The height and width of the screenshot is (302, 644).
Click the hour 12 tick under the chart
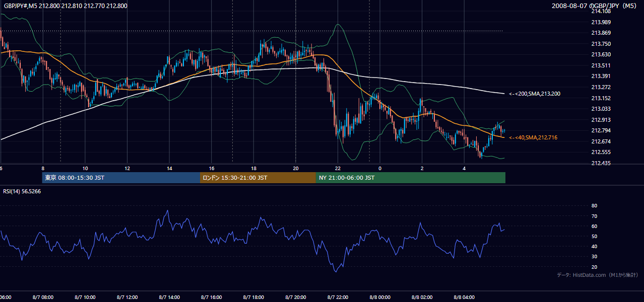point(127,168)
